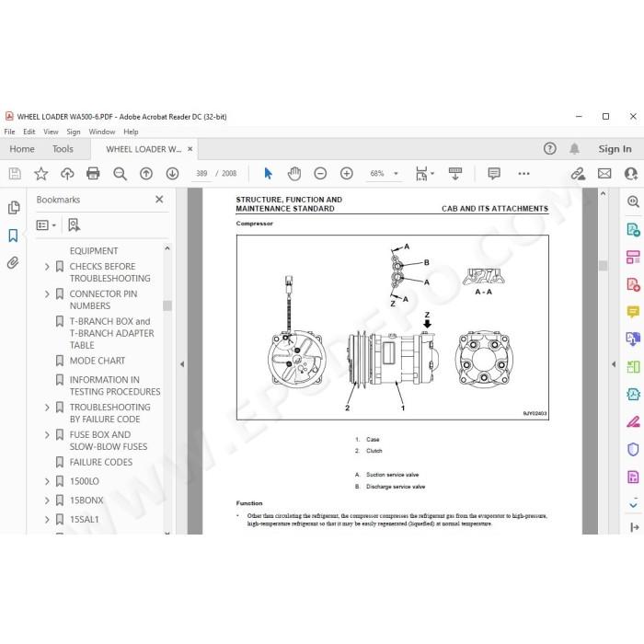Click the page number field 389
The image size is (644, 644).
pos(201,173)
